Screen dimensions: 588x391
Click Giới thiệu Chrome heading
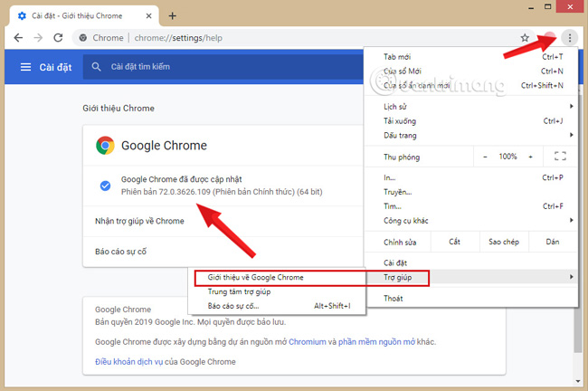tap(119, 108)
